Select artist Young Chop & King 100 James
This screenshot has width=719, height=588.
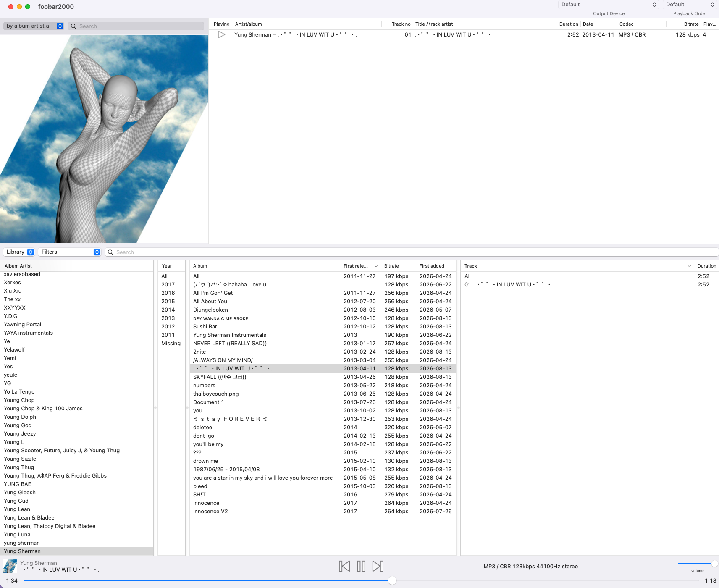coord(76,408)
